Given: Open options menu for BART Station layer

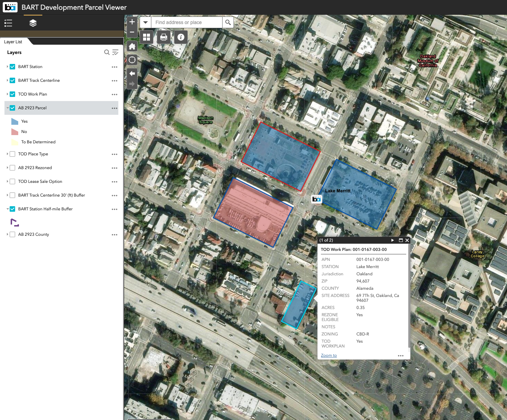Looking at the screenshot, I should (115, 67).
